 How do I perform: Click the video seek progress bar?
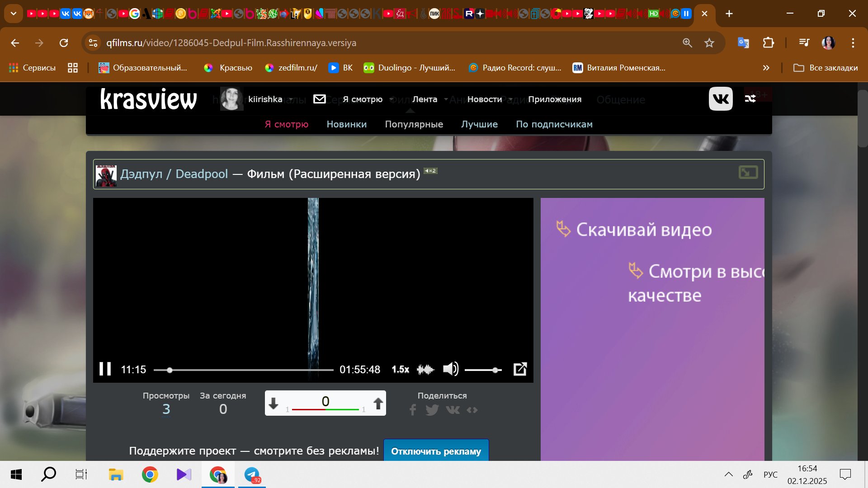pos(243,370)
